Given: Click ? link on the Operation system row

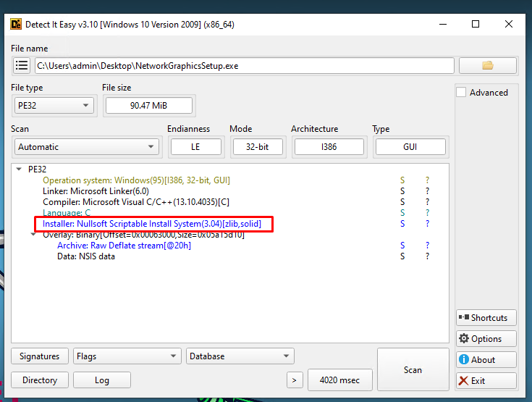Looking at the screenshot, I should [428, 180].
